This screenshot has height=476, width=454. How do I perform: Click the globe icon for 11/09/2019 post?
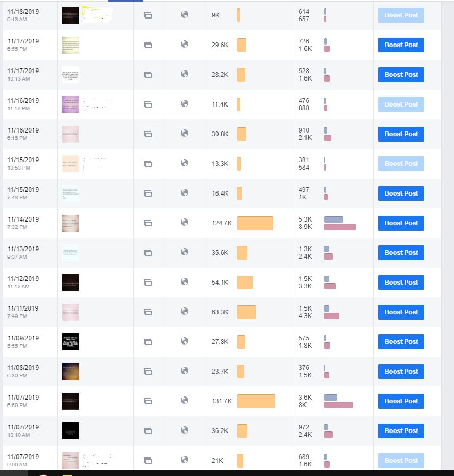coord(185,341)
